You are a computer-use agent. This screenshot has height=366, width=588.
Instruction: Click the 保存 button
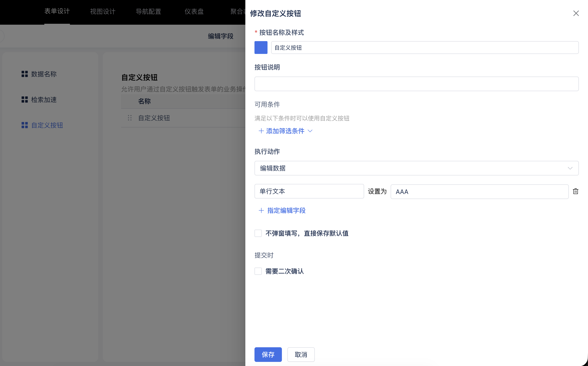click(268, 354)
